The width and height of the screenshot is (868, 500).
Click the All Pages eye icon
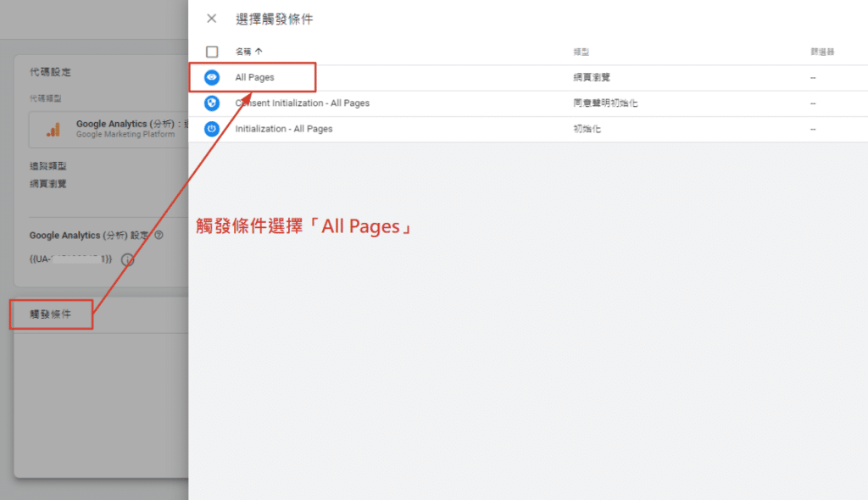[x=212, y=77]
